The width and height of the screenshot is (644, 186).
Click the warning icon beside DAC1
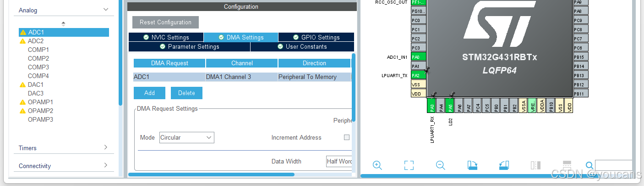[x=22, y=85]
